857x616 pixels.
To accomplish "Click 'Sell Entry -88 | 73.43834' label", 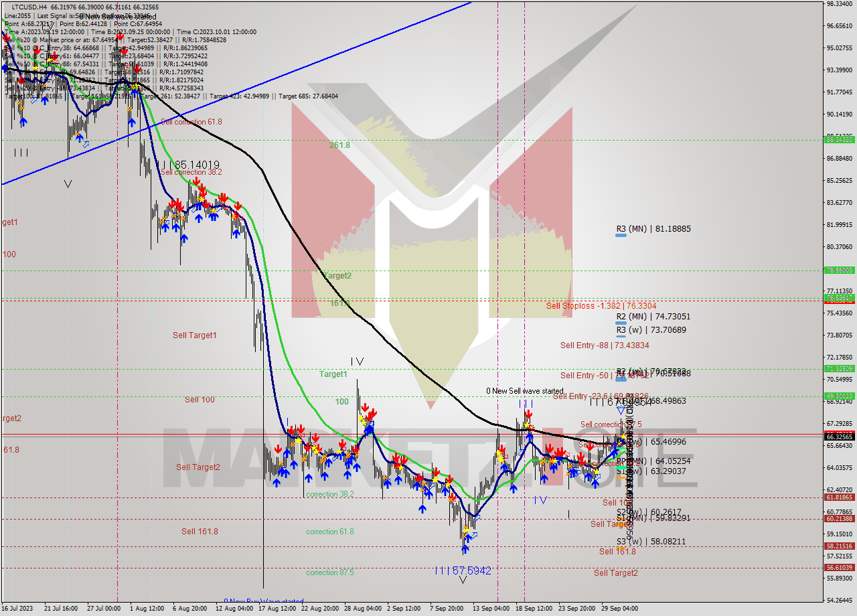I will (605, 345).
